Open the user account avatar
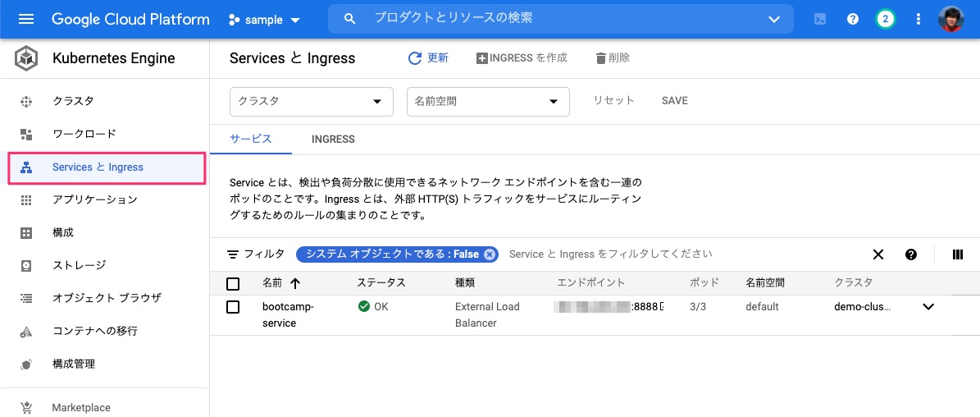The width and height of the screenshot is (980, 417). click(x=951, y=19)
